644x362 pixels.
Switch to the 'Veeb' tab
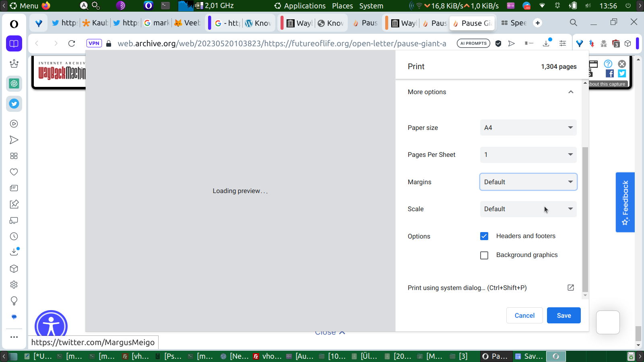188,23
